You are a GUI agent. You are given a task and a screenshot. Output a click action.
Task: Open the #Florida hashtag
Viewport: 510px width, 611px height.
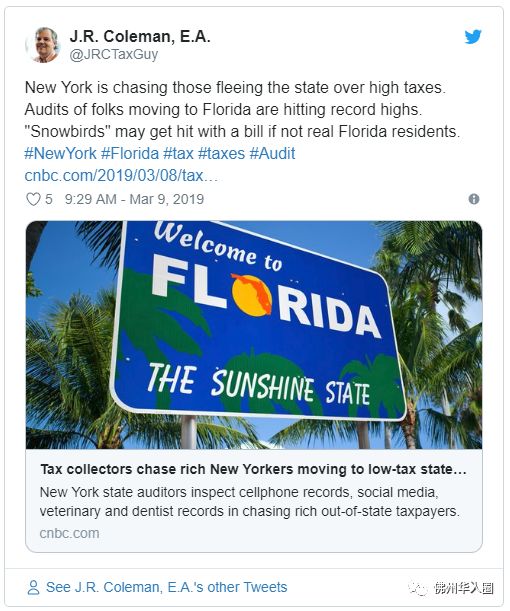coord(130,154)
